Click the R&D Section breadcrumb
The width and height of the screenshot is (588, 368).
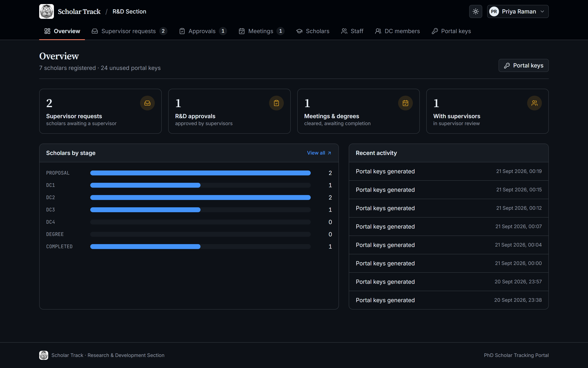pyautogui.click(x=129, y=11)
